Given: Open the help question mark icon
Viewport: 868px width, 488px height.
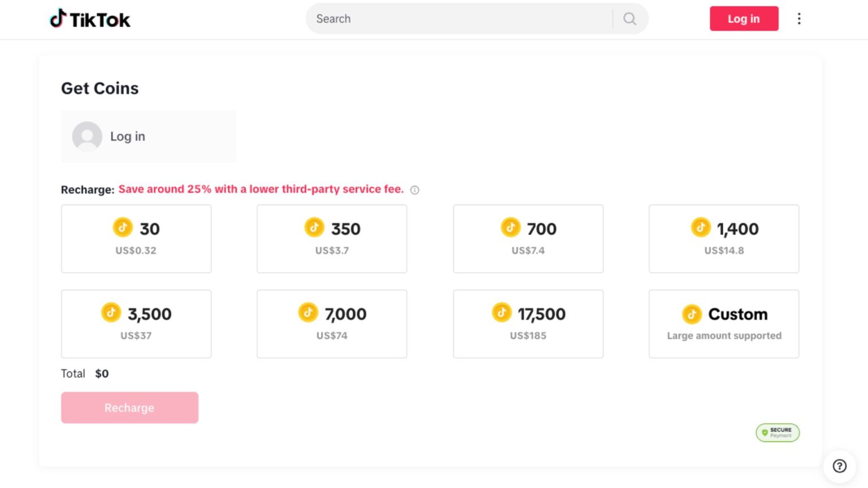Looking at the screenshot, I should 840,466.
